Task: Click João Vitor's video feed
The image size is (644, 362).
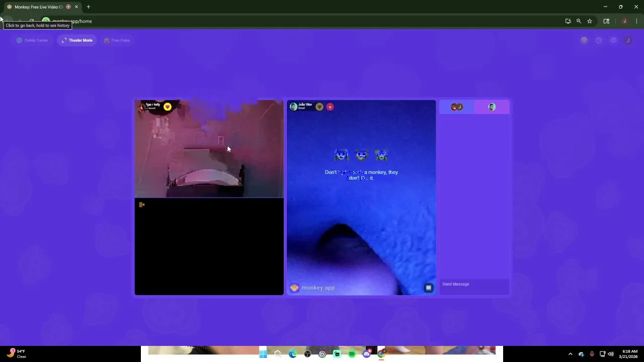Action: click(x=361, y=198)
